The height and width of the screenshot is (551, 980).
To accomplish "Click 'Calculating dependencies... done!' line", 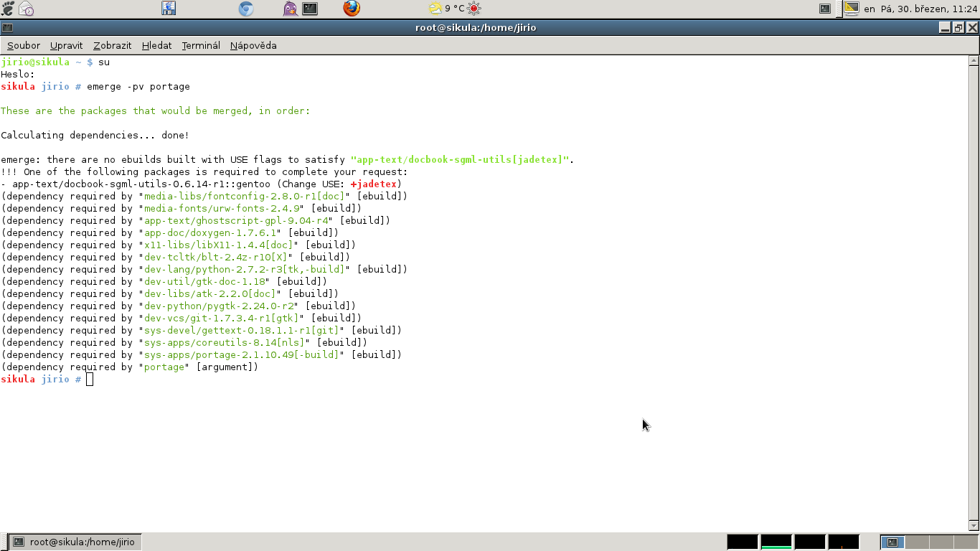I will tap(95, 135).
